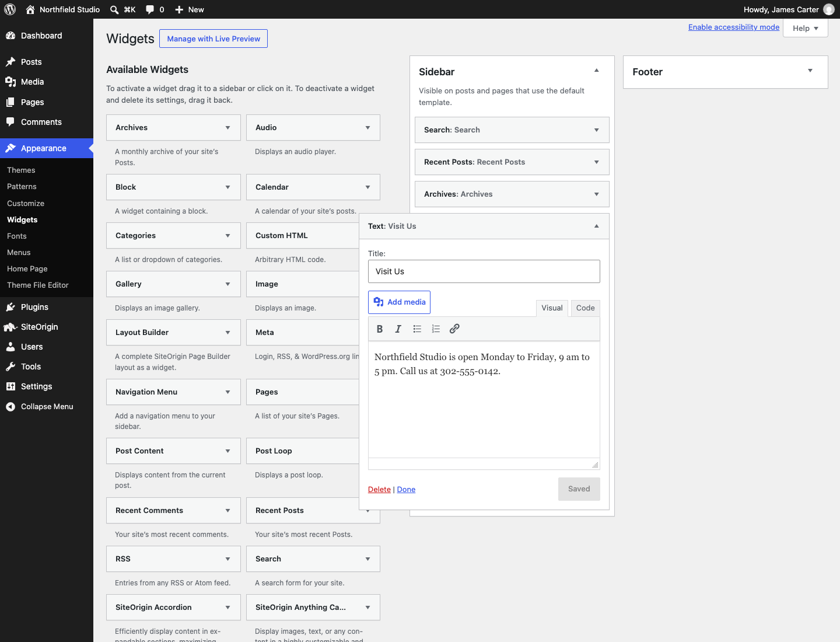Apply italic formatting in text widget
The height and width of the screenshot is (642, 840).
(398, 329)
